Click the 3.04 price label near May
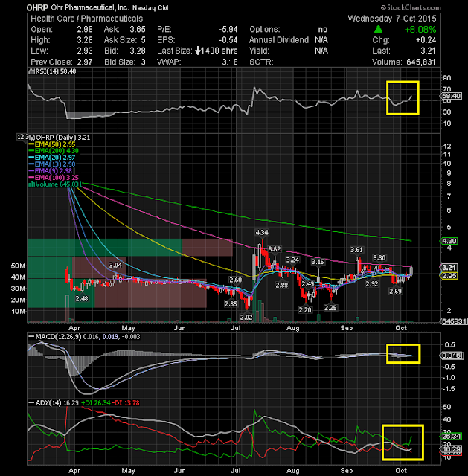 click(115, 266)
